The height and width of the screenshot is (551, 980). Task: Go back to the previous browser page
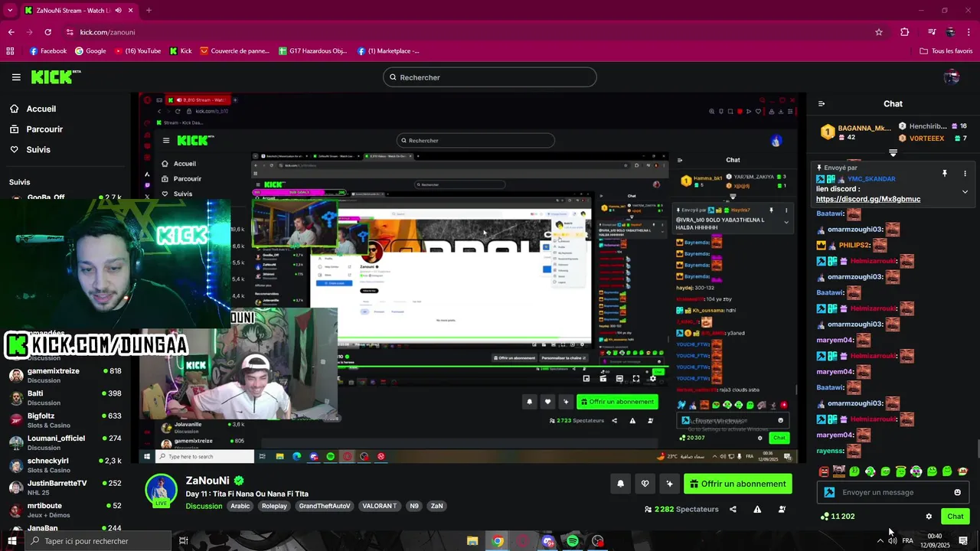11,32
